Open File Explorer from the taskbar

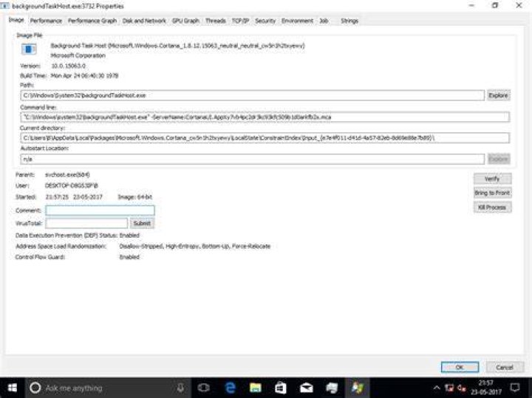255,388
